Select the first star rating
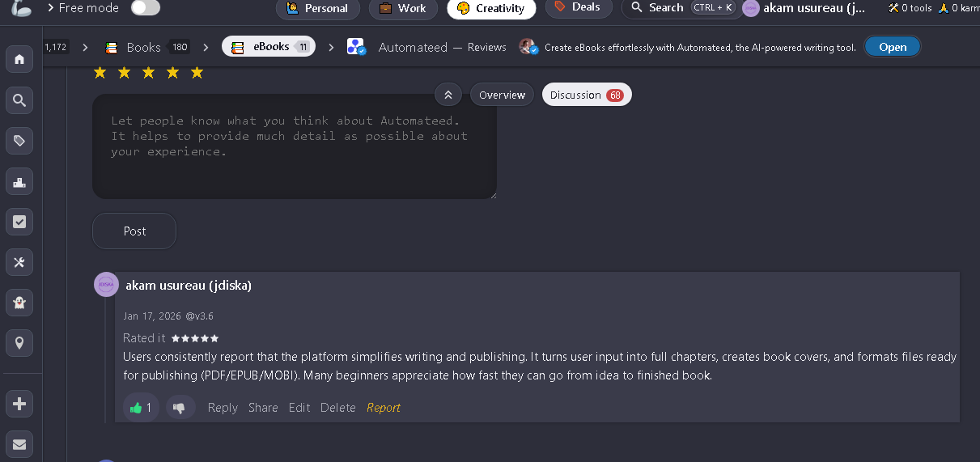Screen dimensions: 980x462 (100, 73)
